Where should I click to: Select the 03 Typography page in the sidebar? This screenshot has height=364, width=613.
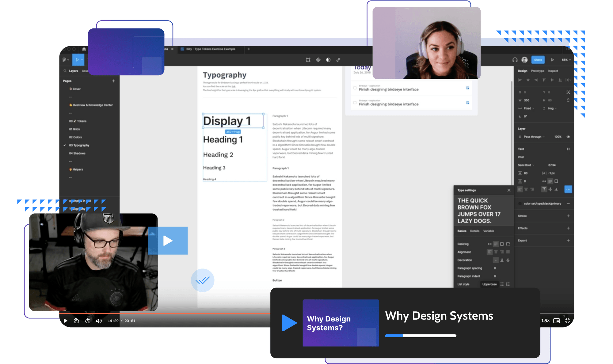tap(79, 145)
